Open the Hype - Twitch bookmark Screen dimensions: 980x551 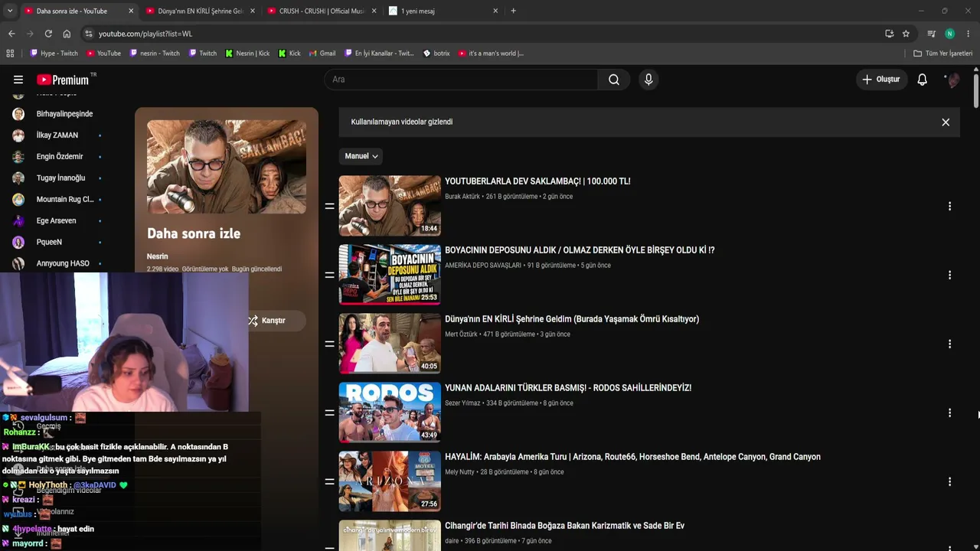coord(54,54)
